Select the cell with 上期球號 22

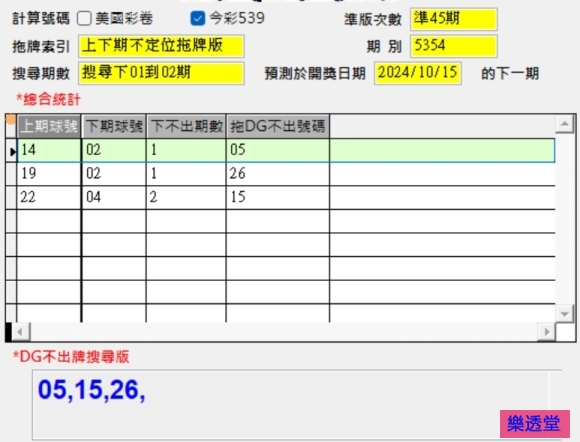49,197
